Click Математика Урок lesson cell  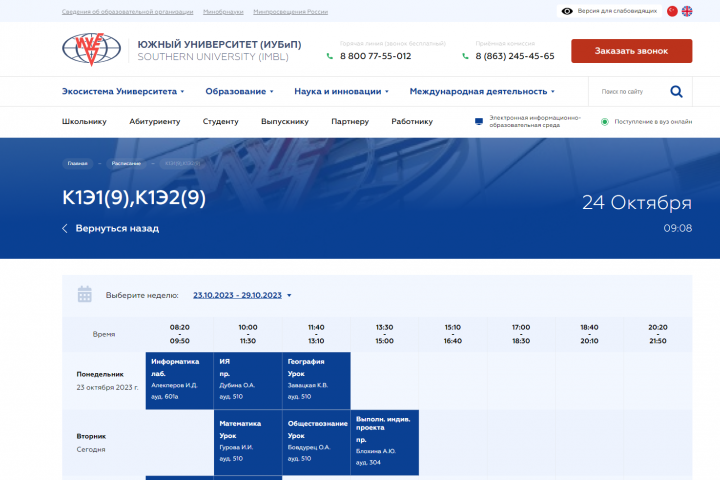coord(248,442)
